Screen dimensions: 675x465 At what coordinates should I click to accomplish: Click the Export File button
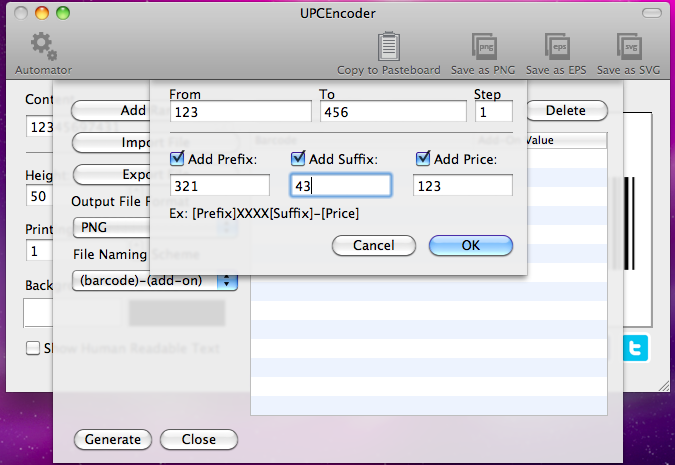coord(111,174)
